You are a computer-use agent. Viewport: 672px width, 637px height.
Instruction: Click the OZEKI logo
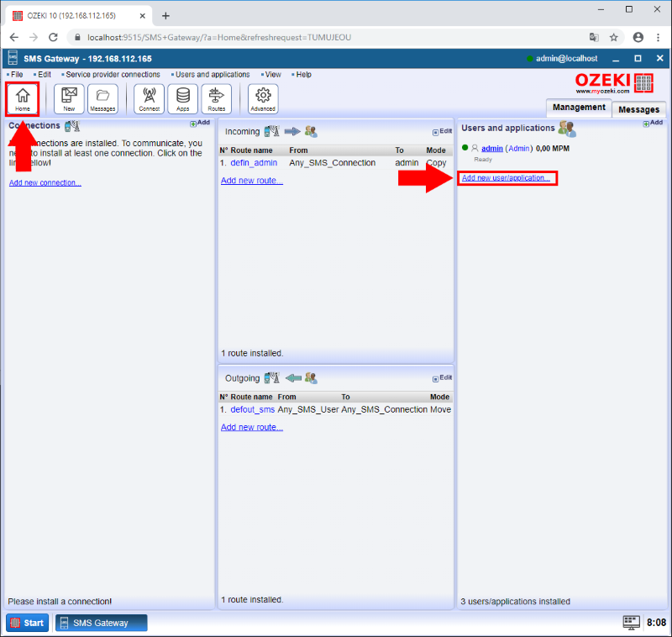614,82
